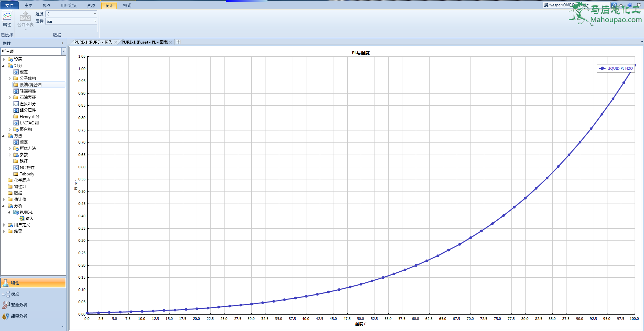This screenshot has width=644, height=331.
Task: Switch to 安全分析 environment button
Action: (x=33, y=305)
